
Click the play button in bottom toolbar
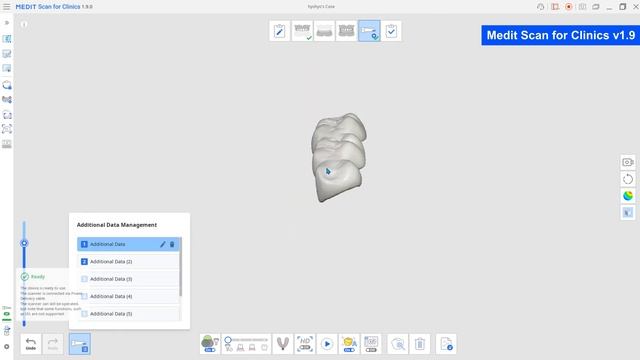[327, 344]
